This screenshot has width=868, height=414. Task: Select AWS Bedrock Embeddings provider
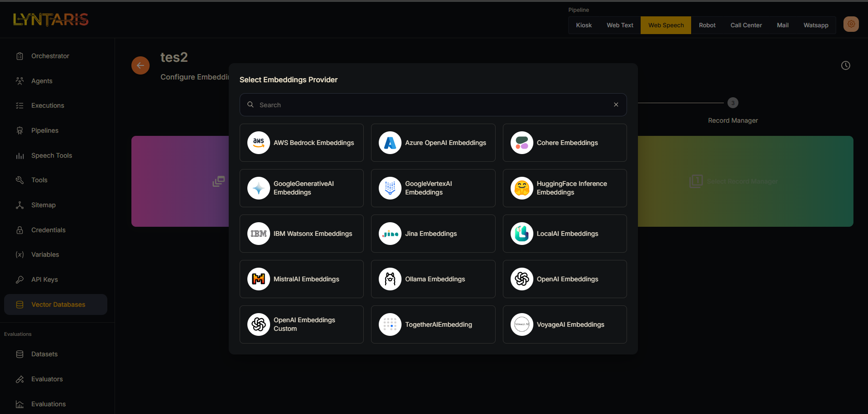coord(301,143)
